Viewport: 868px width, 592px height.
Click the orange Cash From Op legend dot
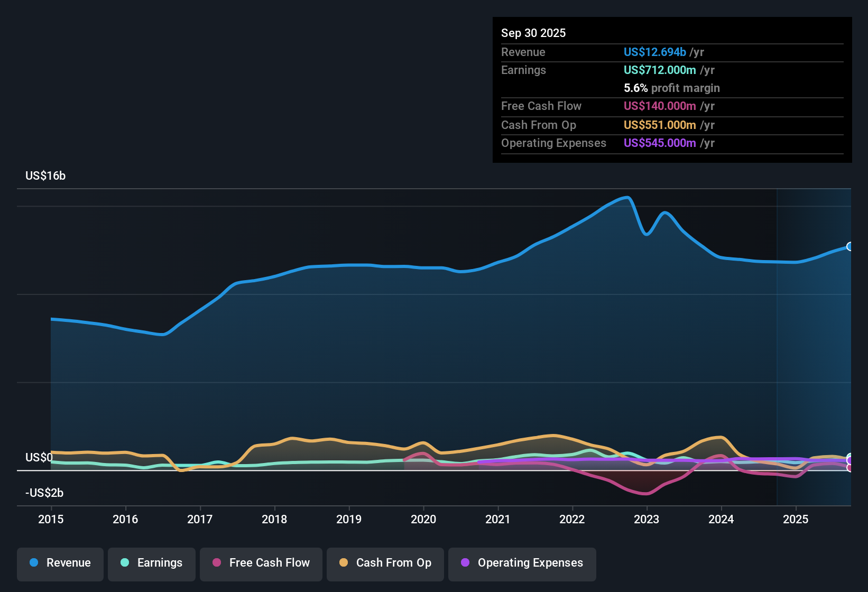point(343,563)
